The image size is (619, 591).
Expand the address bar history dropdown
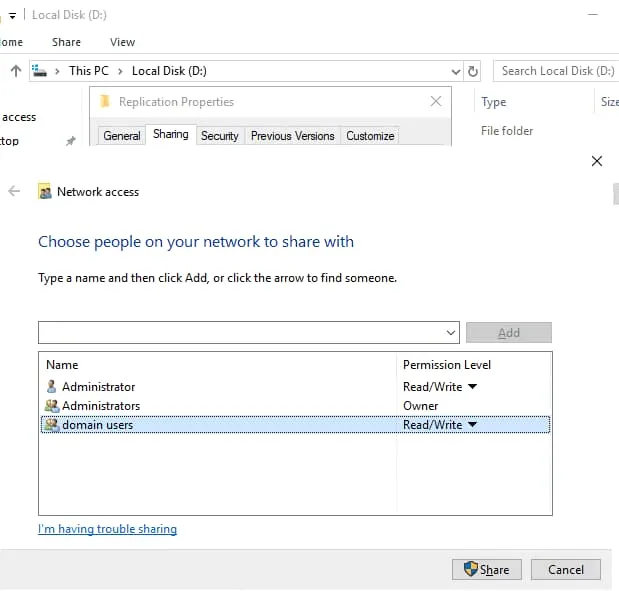click(456, 71)
